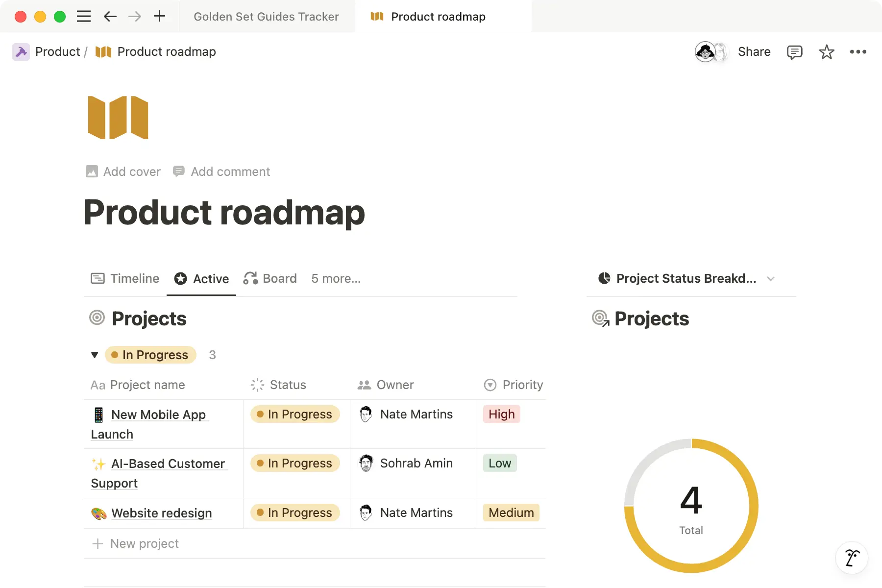Select the Golden Set Guides Tracker tab
Screen dimensions: 882x588
pos(266,16)
